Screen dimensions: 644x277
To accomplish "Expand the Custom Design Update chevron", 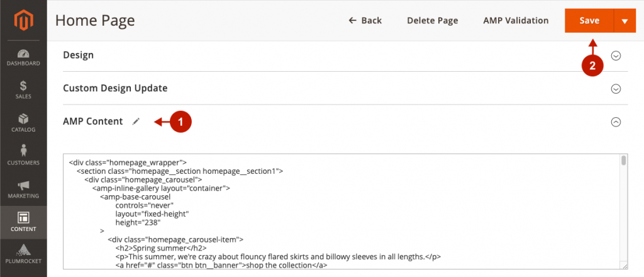I will click(x=616, y=89).
